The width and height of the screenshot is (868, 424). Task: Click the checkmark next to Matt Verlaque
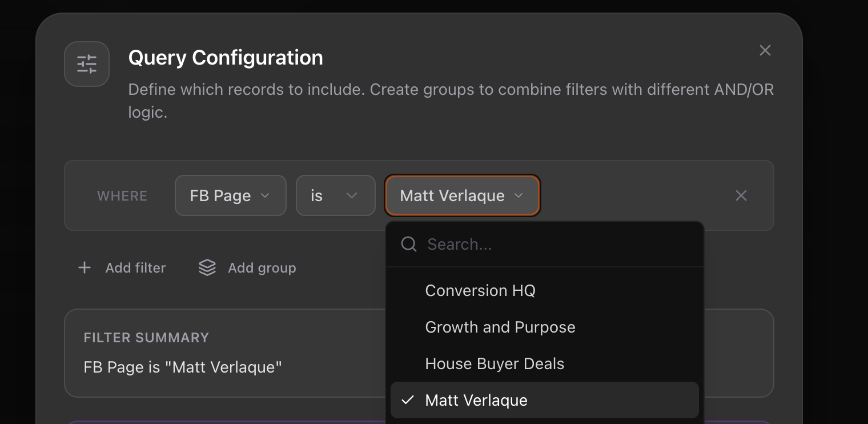[x=407, y=400]
